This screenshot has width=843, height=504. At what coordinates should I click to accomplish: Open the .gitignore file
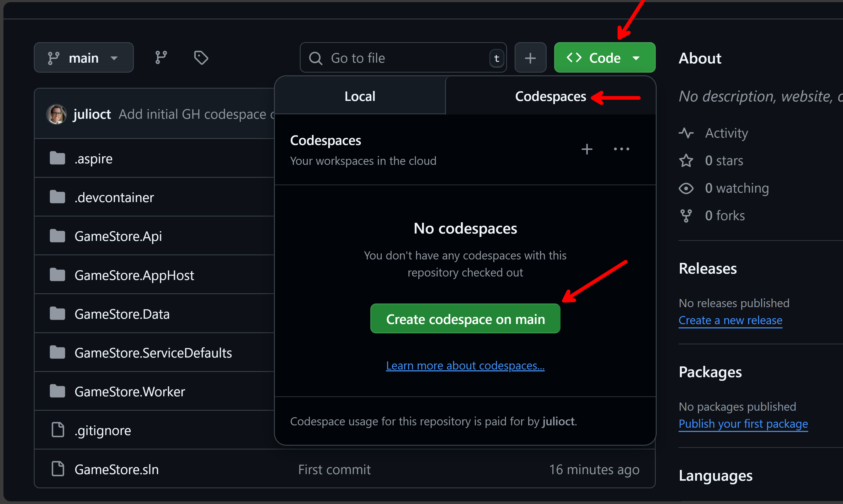coord(103,431)
